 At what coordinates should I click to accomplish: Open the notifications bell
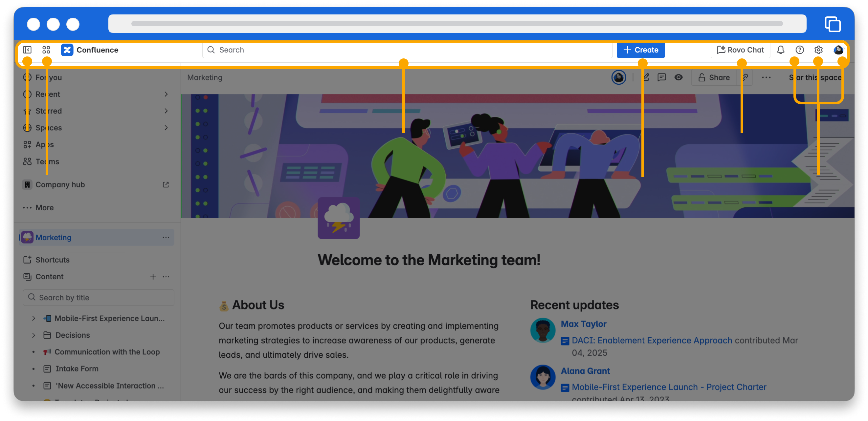(780, 50)
